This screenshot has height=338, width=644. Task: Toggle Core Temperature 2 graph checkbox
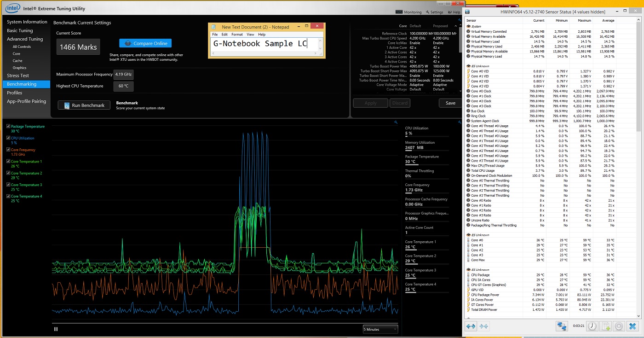tap(8, 173)
